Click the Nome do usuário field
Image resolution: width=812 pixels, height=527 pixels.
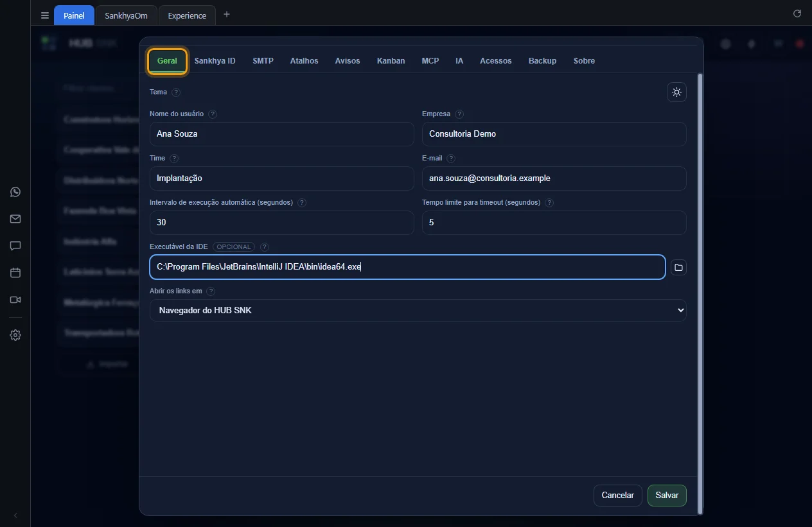click(x=282, y=134)
